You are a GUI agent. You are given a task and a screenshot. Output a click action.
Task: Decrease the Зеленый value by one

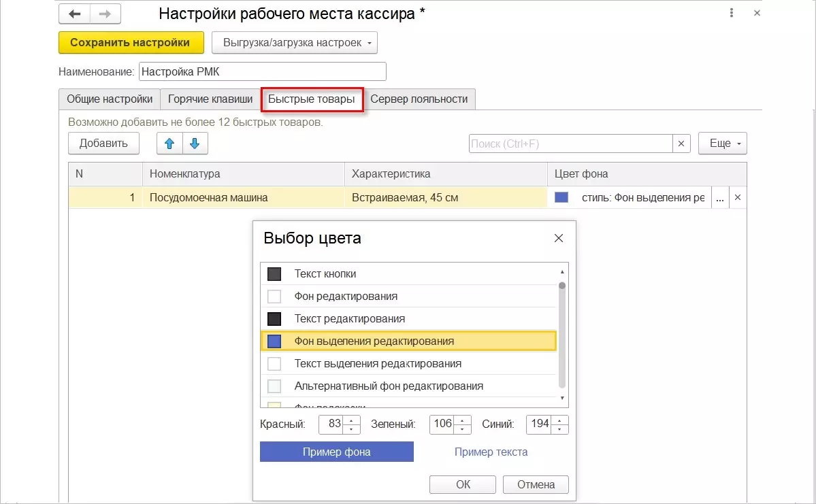462,429
